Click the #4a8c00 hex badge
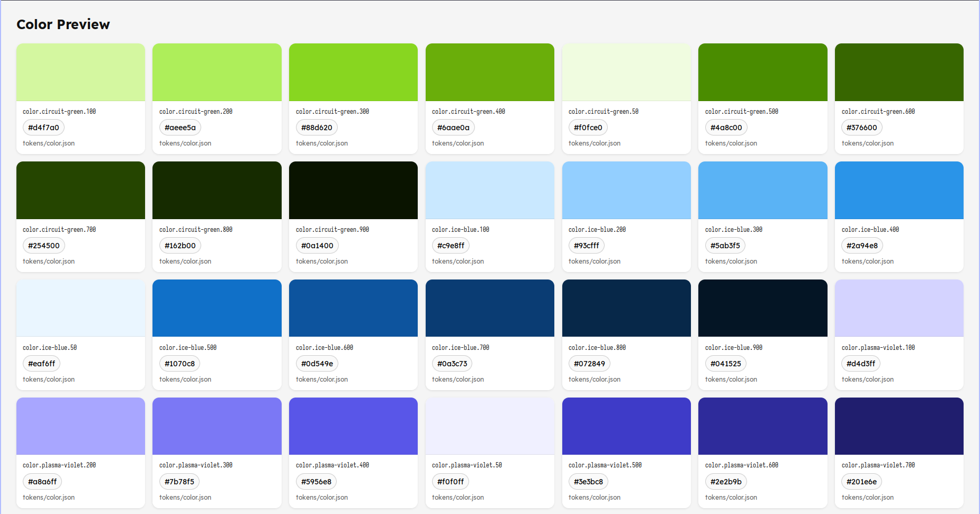The height and width of the screenshot is (514, 980). click(x=726, y=128)
